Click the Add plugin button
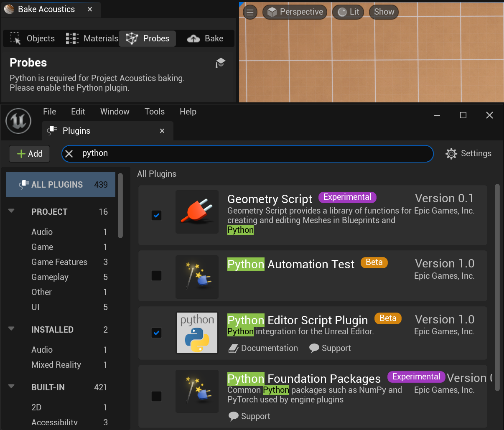504x430 pixels. (29, 153)
